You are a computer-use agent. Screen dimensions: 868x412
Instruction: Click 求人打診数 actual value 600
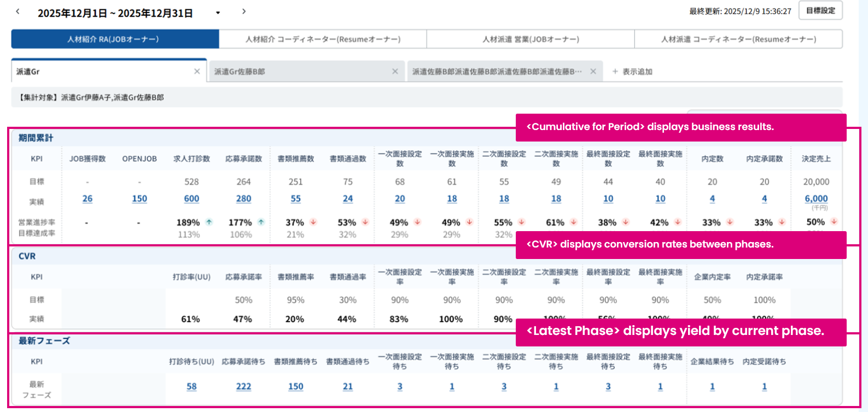(191, 199)
